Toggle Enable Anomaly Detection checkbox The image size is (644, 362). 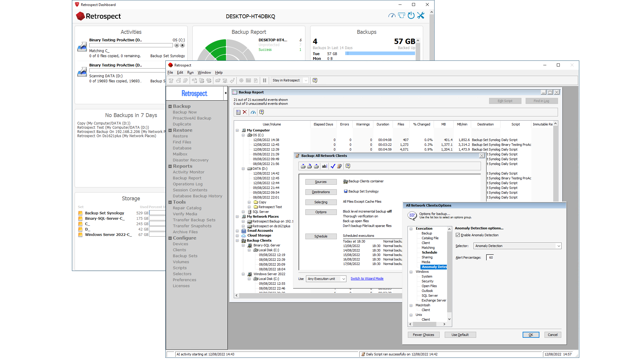(458, 235)
